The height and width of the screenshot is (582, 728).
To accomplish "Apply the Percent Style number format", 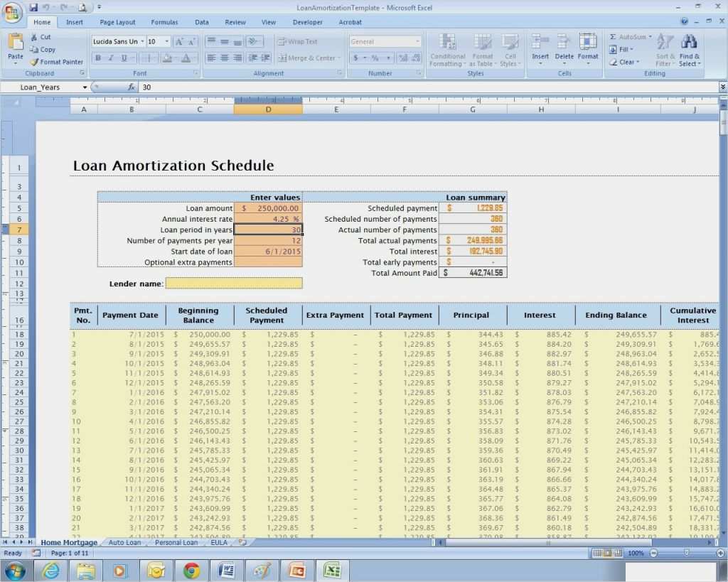I will [375, 58].
